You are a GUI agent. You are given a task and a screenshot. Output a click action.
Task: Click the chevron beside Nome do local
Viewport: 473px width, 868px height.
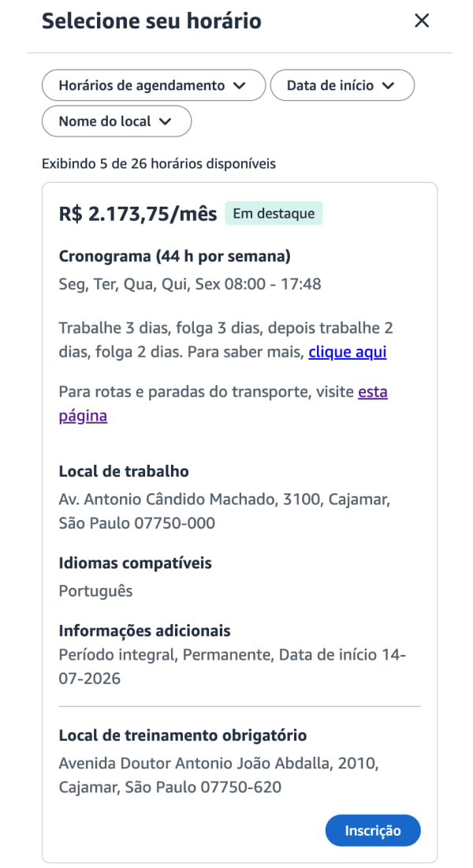(x=165, y=122)
